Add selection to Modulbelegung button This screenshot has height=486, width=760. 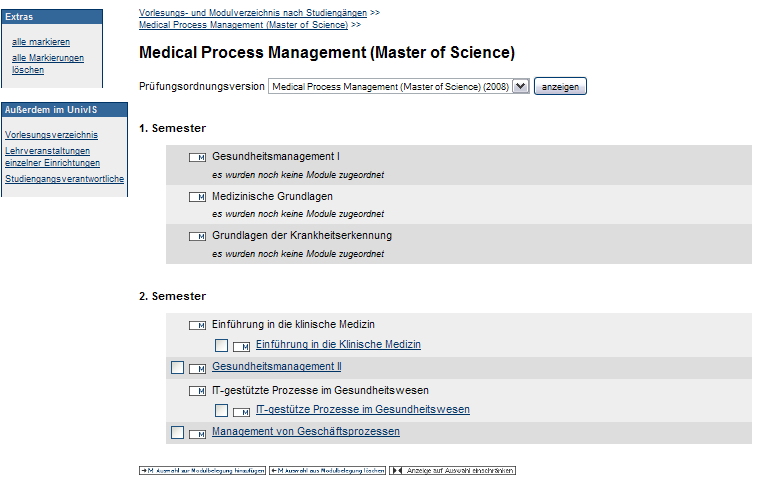[x=202, y=470]
